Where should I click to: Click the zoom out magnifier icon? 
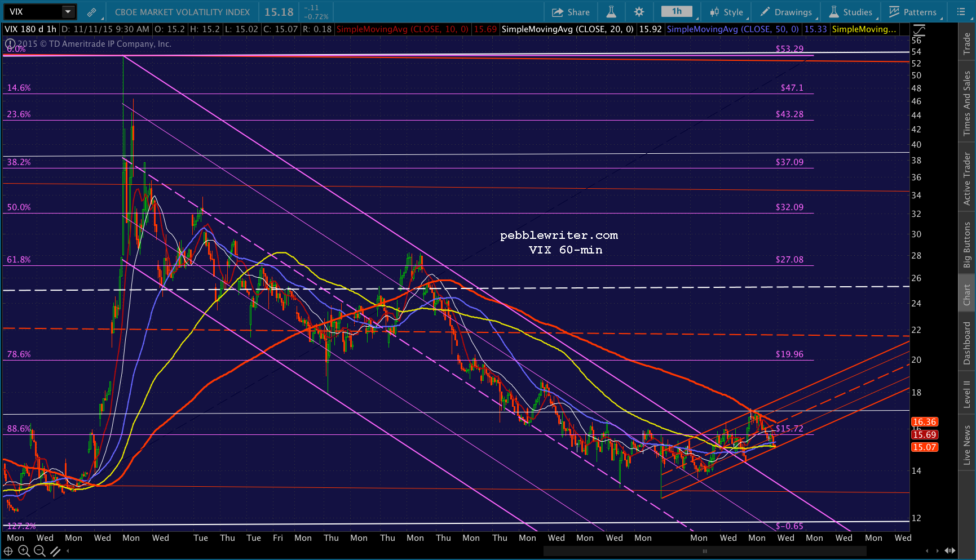pos(39,551)
